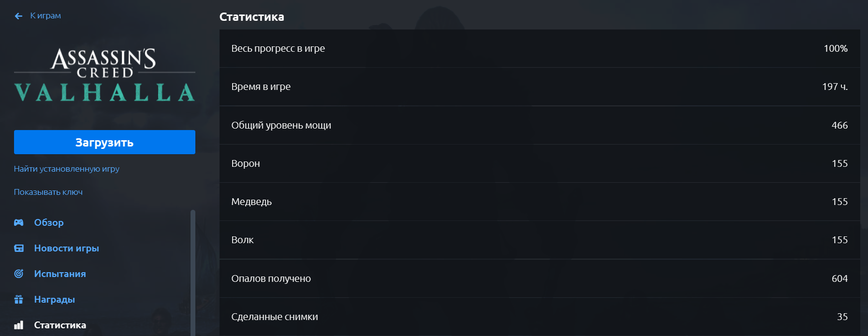
Task: Click the bar chart icon beside Статистика
Action: click(x=19, y=325)
